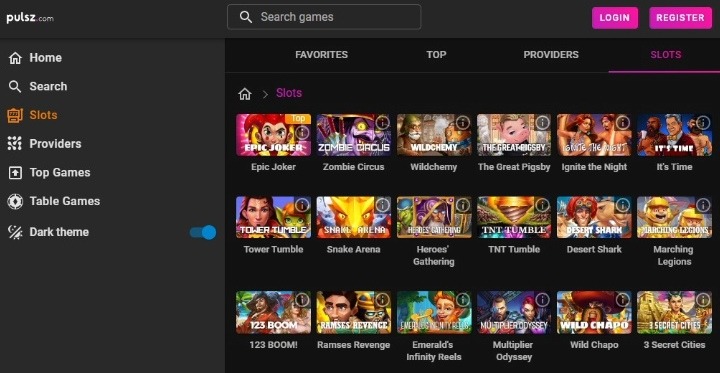The image size is (720, 373).
Task: Click the Search magnifier icon in sidebar
Action: [15, 86]
